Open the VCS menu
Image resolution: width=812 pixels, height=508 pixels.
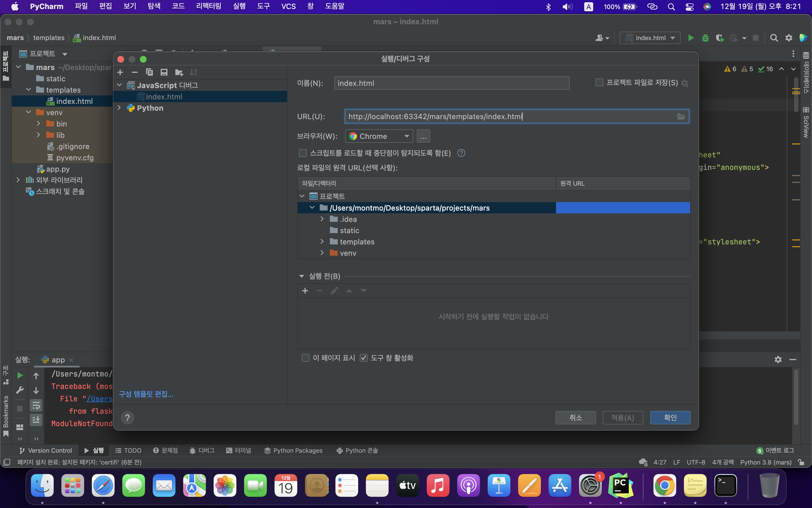(288, 6)
